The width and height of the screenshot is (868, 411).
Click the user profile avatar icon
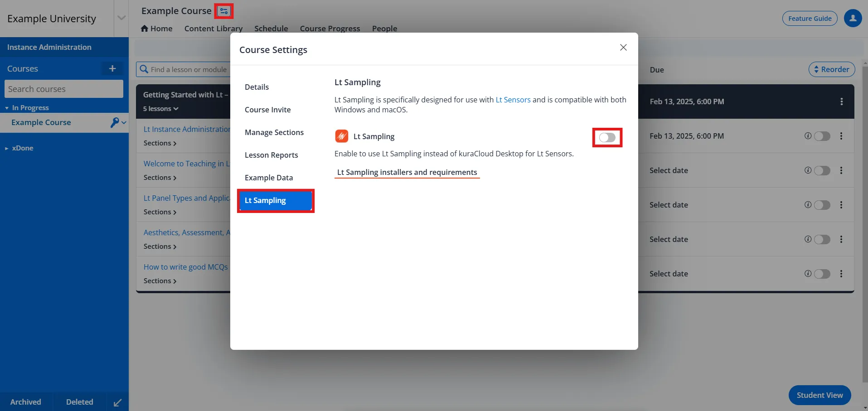(853, 19)
